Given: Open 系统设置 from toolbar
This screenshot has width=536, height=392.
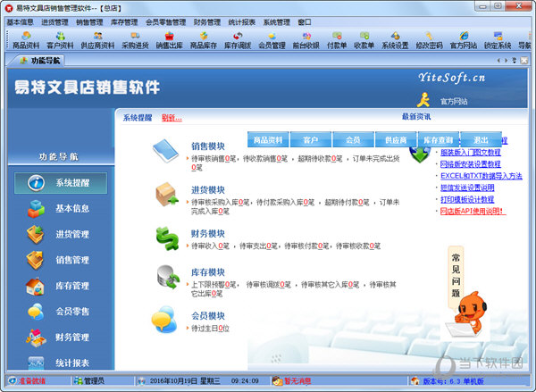Looking at the screenshot, I should pos(395,40).
